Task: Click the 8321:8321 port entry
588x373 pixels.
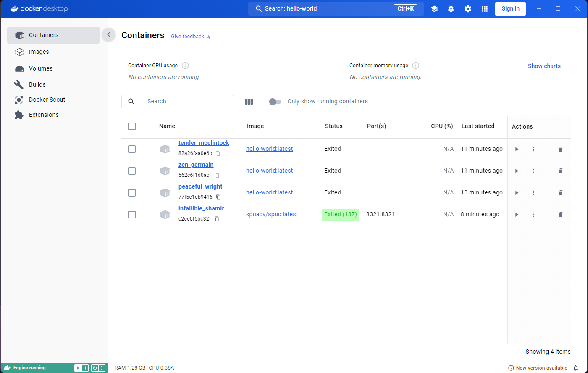Action: (x=381, y=214)
